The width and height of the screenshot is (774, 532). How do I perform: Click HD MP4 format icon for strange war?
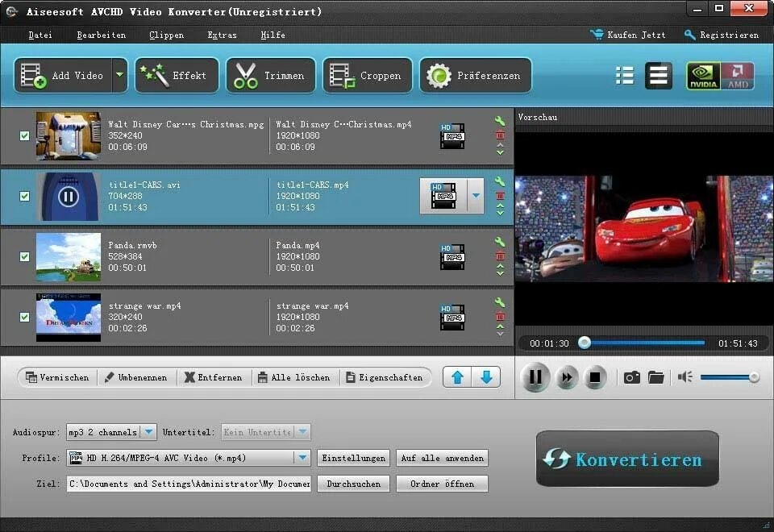point(452,317)
